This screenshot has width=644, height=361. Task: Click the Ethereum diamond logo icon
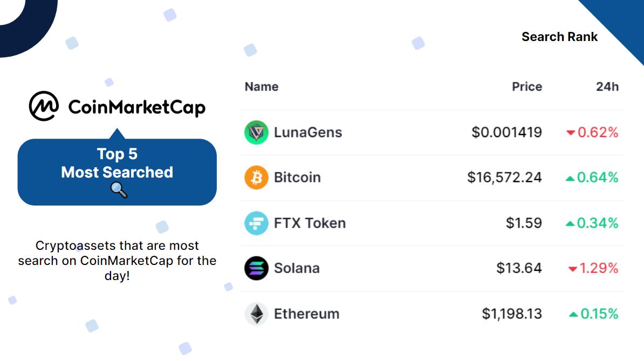pos(256,314)
